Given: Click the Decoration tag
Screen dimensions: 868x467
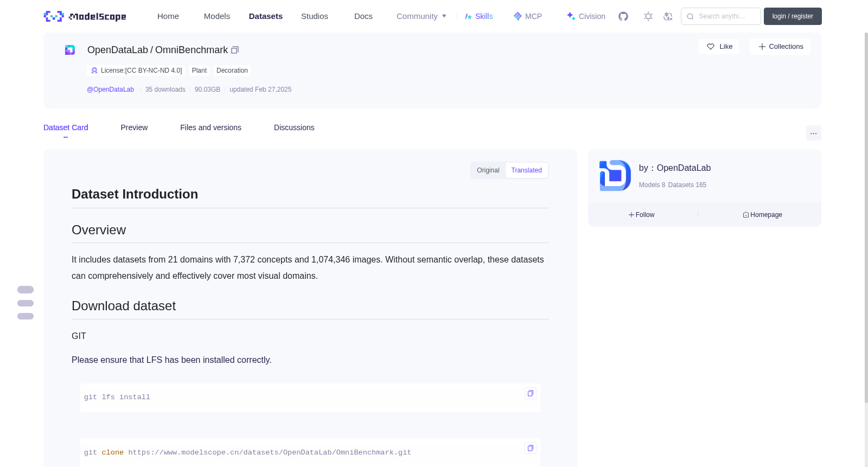Looking at the screenshot, I should (232, 71).
